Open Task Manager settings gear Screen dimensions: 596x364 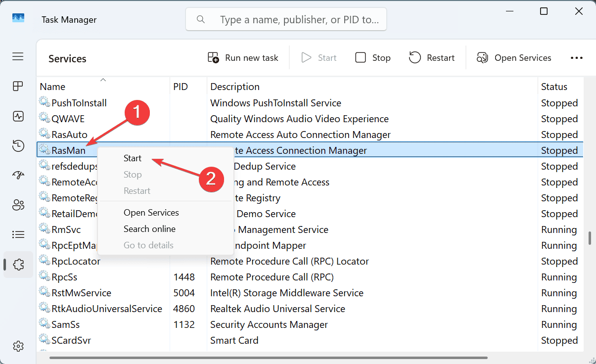[18, 346]
